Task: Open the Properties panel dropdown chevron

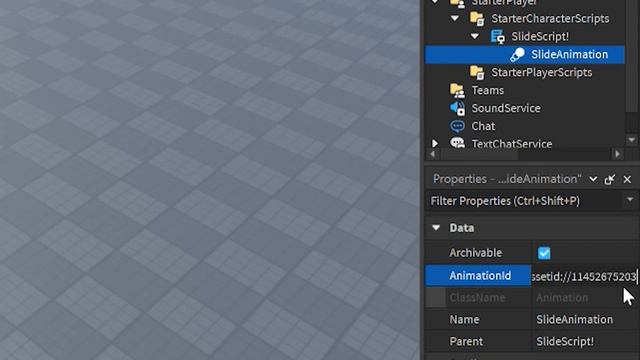Action: pos(593,179)
